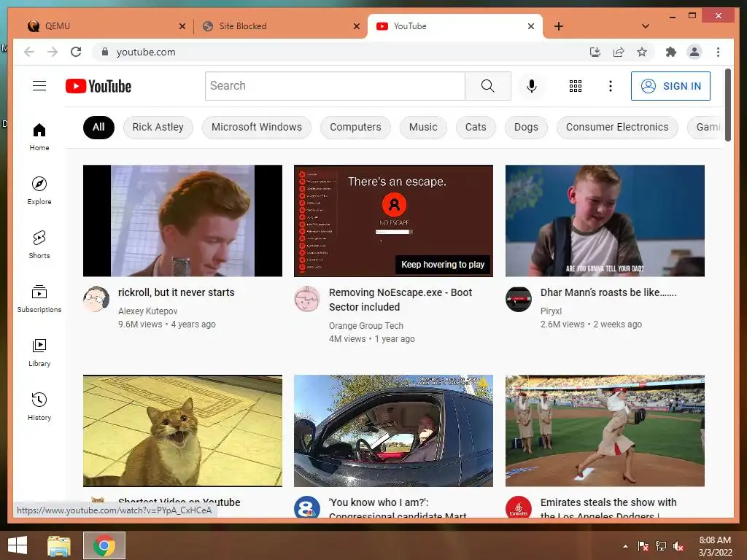Viewport: 747px width, 560px height.
Task: Click Alexey Kutepov channel avatar
Action: 96,299
